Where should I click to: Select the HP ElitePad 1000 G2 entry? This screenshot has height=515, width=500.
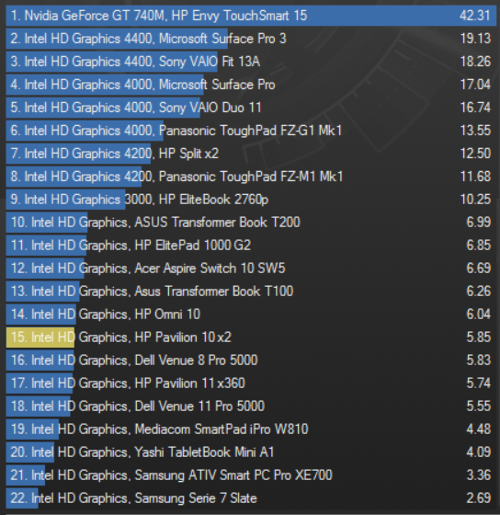click(251, 245)
